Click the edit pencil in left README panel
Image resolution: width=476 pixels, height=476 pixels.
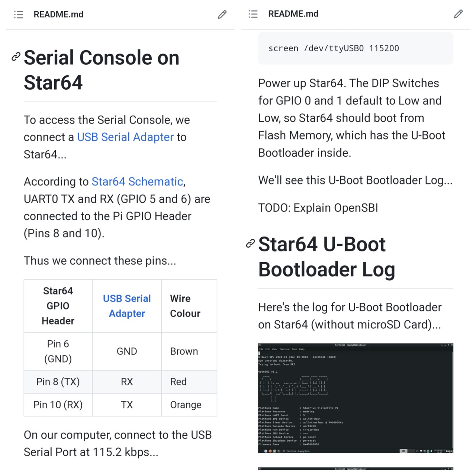222,15
